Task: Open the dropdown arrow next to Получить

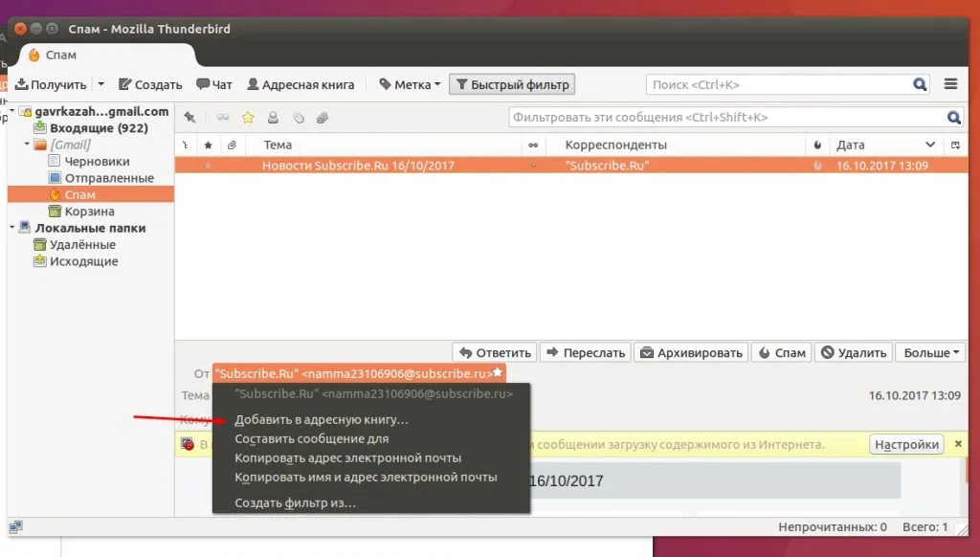Action: (100, 84)
